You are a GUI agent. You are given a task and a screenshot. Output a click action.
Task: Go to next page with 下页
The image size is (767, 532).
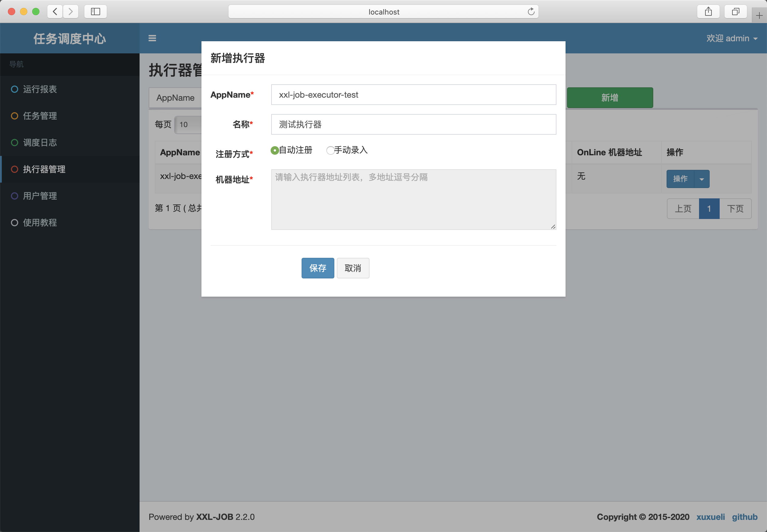click(735, 209)
